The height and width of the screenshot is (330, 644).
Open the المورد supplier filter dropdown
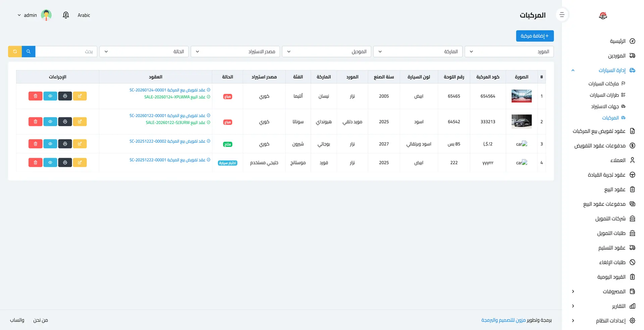(x=509, y=52)
